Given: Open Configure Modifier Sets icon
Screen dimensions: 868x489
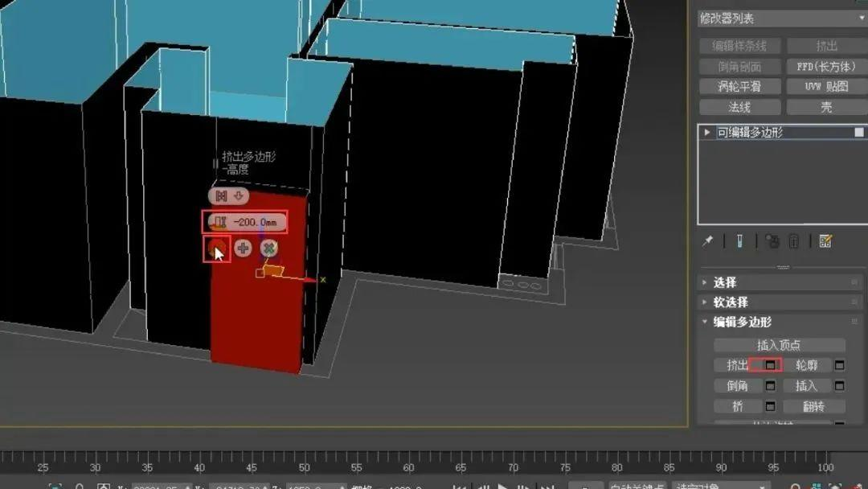Looking at the screenshot, I should pyautogui.click(x=825, y=241).
